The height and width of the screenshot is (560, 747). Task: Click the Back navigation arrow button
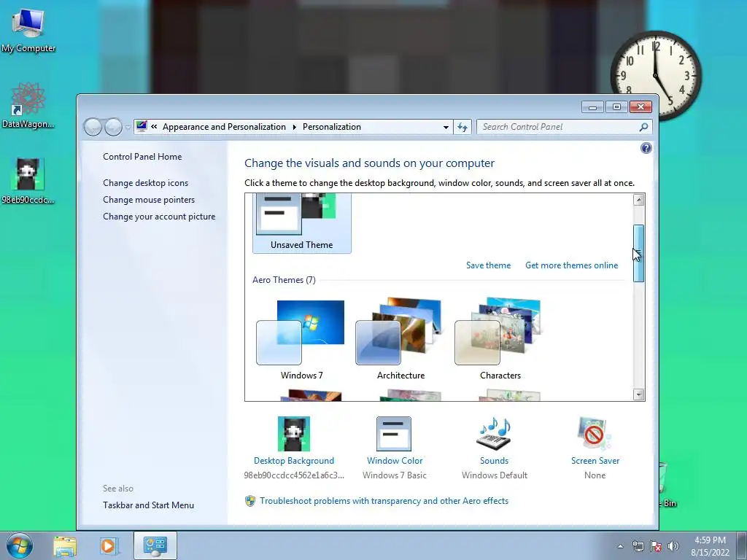click(x=93, y=127)
